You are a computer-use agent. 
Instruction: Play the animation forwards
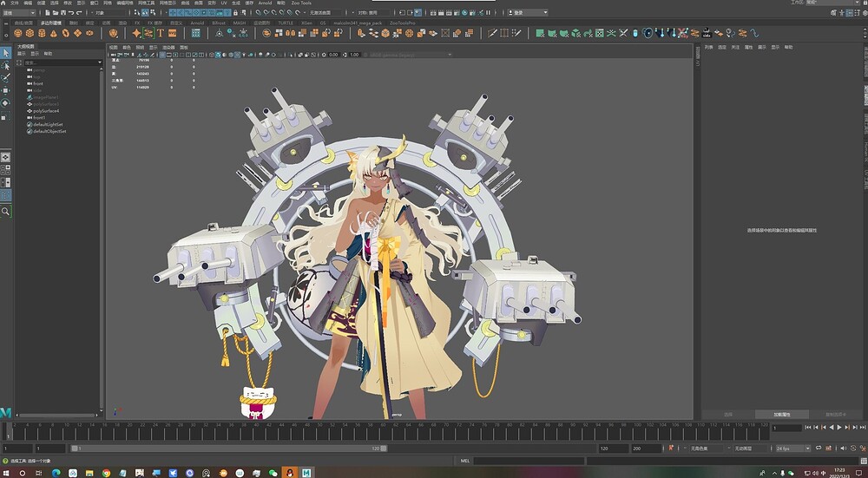839,427
